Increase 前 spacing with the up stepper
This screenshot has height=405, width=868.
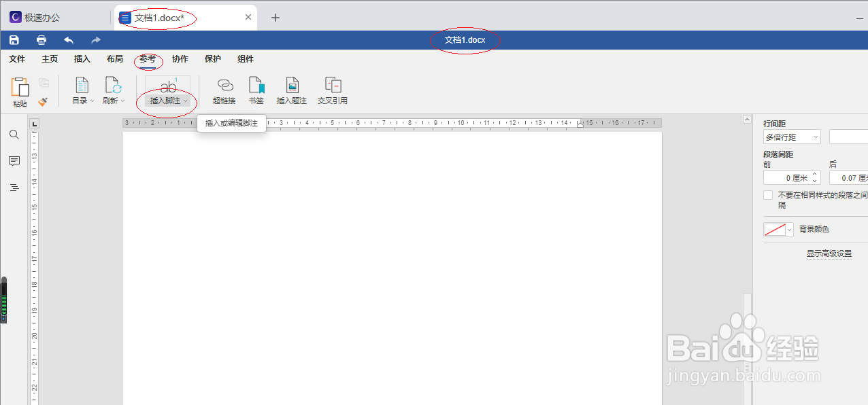tap(814, 173)
